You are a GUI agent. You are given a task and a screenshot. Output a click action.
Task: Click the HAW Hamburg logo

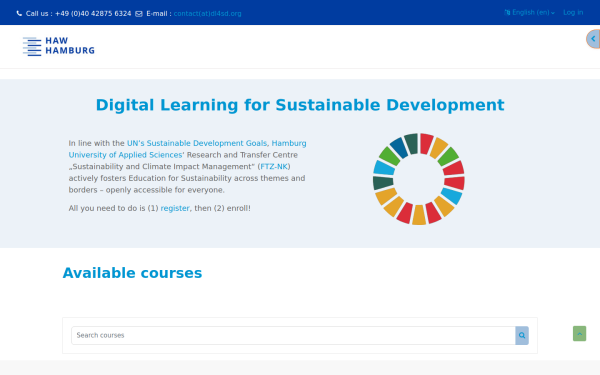pyautogui.click(x=59, y=46)
